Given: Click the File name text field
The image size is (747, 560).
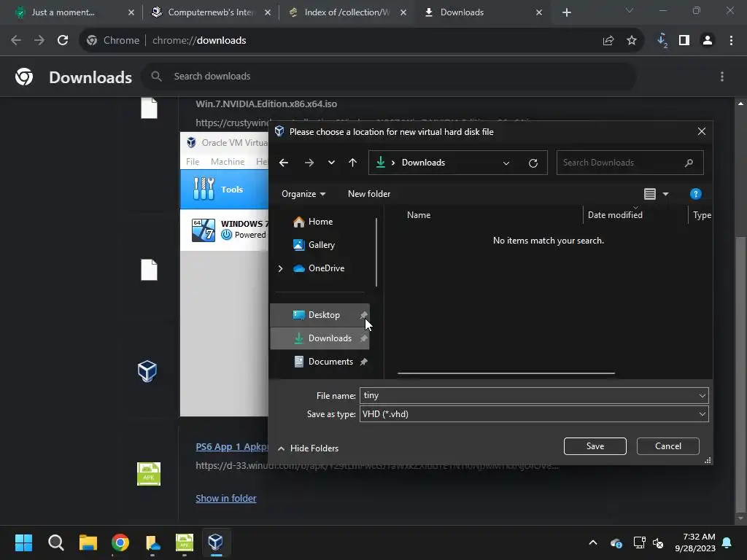Looking at the screenshot, I should point(528,395).
